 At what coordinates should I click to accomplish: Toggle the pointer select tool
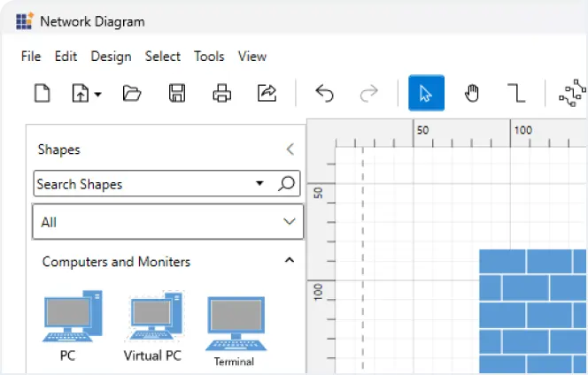(x=426, y=93)
